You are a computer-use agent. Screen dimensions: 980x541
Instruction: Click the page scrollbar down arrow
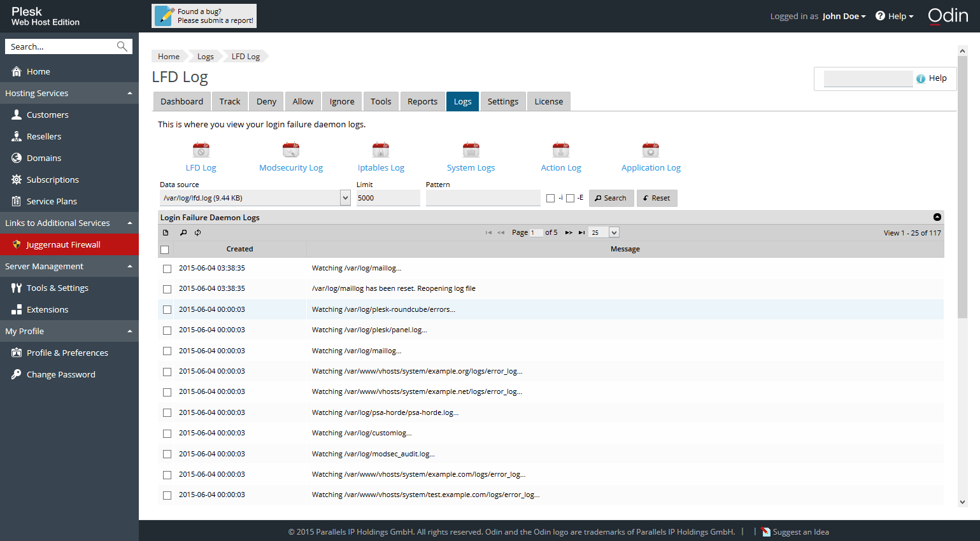pos(962,502)
